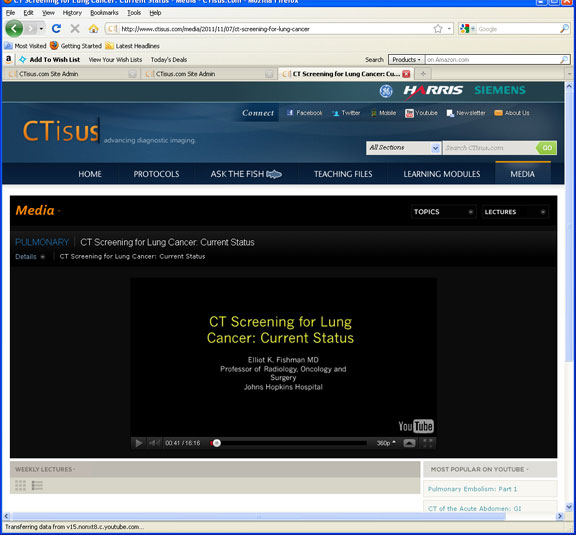
Task: Change video quality from 360p
Action: point(386,443)
